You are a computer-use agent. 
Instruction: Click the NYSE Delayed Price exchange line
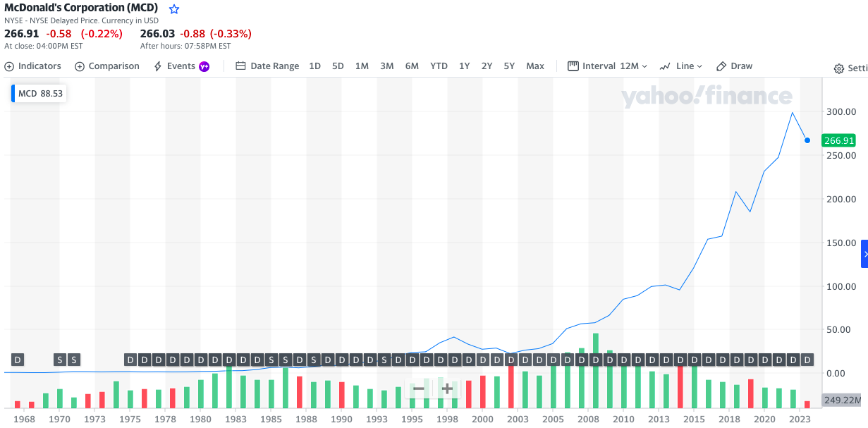pos(82,20)
